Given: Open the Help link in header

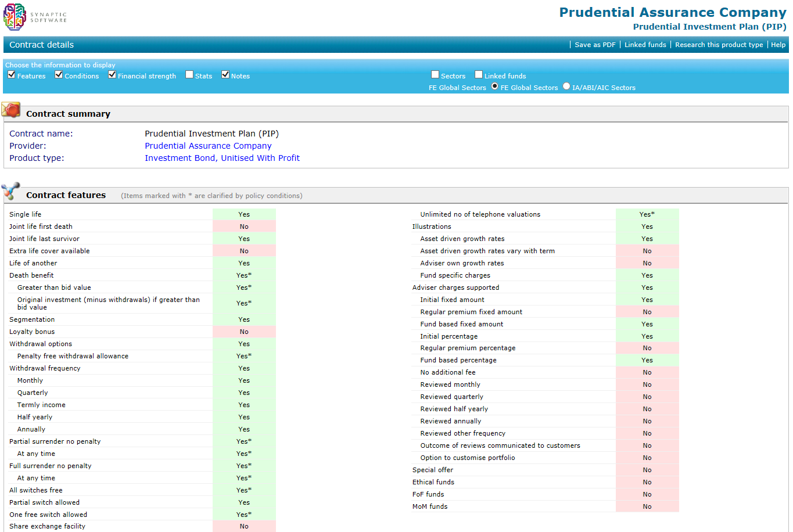Looking at the screenshot, I should coord(778,45).
